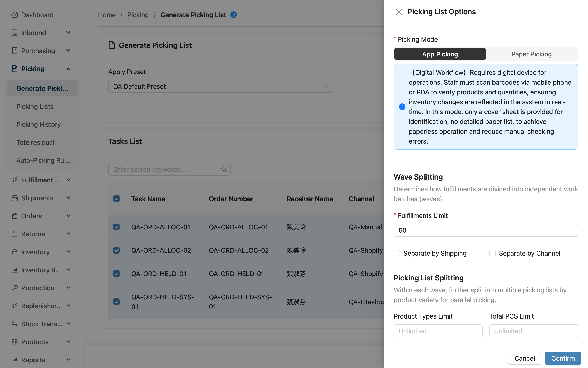Click the info icon in Digital Workflow notice
Image resolution: width=588 pixels, height=368 pixels.
(x=402, y=107)
